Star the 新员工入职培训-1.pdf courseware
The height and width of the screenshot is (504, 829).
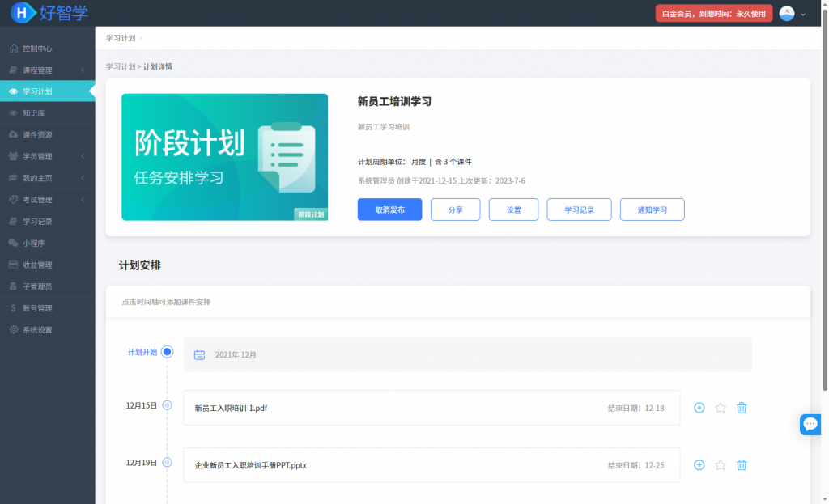pyautogui.click(x=721, y=408)
